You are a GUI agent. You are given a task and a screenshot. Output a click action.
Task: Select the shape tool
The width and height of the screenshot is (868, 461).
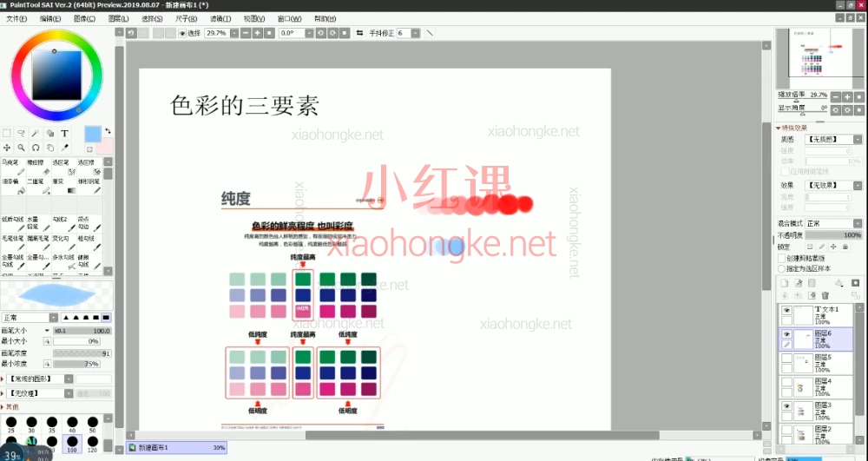[x=49, y=134]
